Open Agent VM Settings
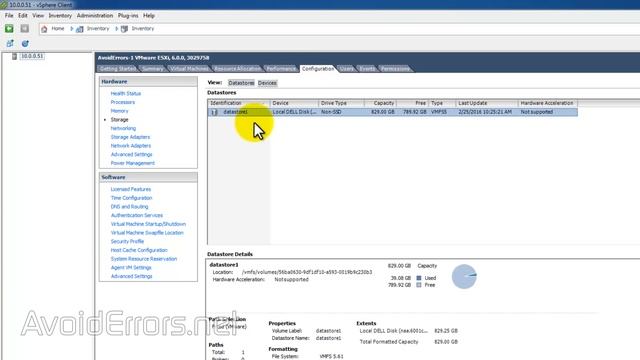Screen dimensions: 640x360 131,267
